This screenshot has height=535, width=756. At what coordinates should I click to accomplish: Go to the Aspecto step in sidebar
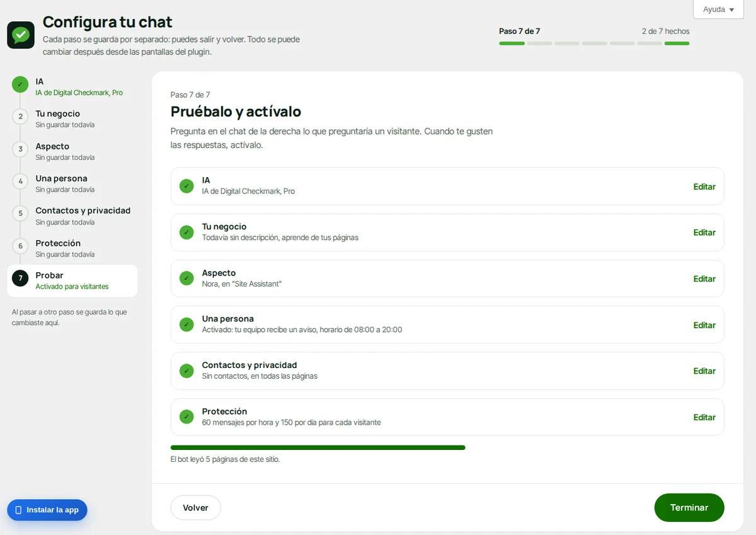[72, 151]
